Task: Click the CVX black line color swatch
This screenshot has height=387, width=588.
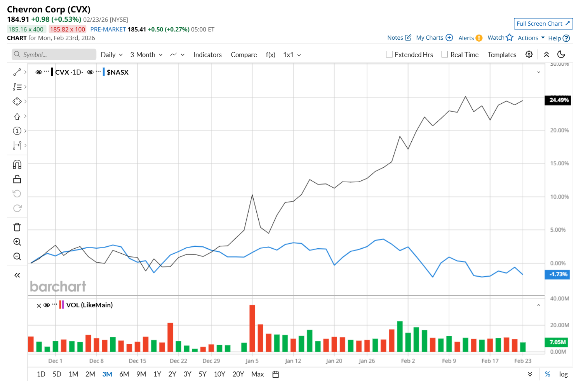Action: 52,72
